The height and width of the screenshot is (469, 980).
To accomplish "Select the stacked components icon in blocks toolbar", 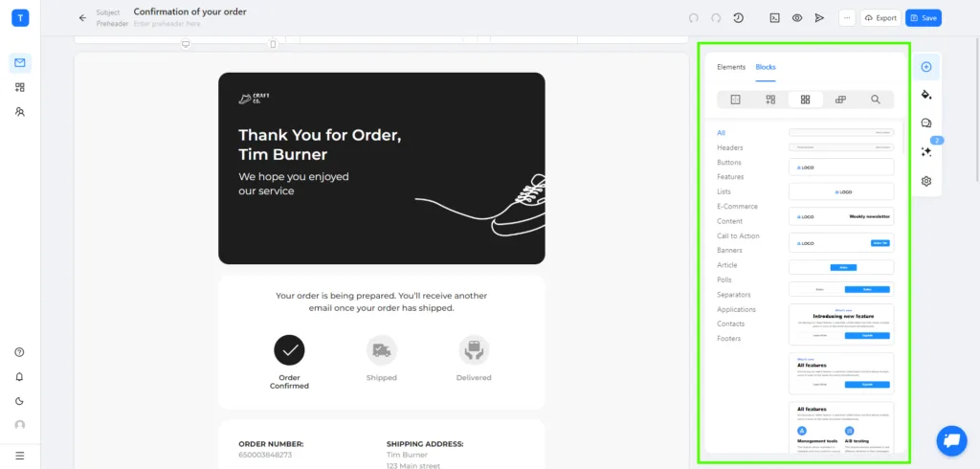I will (840, 100).
